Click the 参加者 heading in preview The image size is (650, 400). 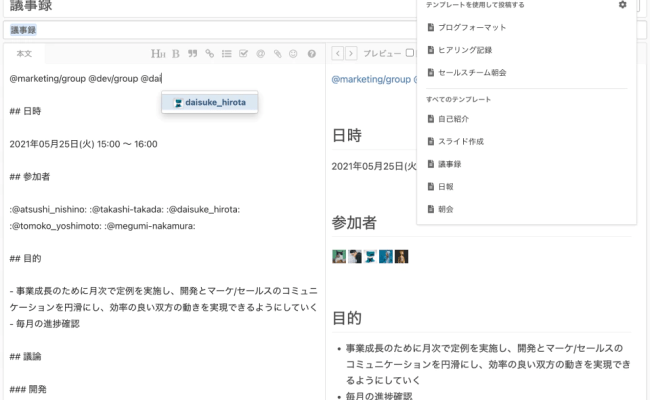(x=354, y=223)
